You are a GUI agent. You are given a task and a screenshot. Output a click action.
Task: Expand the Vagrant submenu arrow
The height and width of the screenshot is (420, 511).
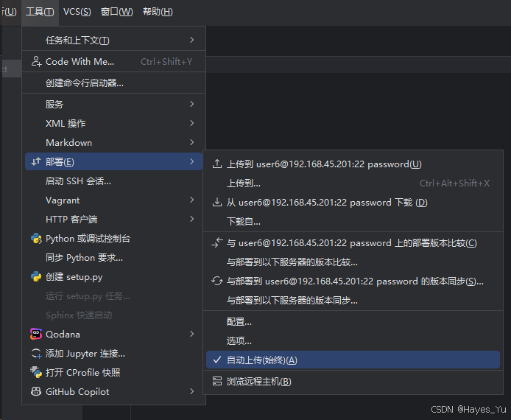192,200
